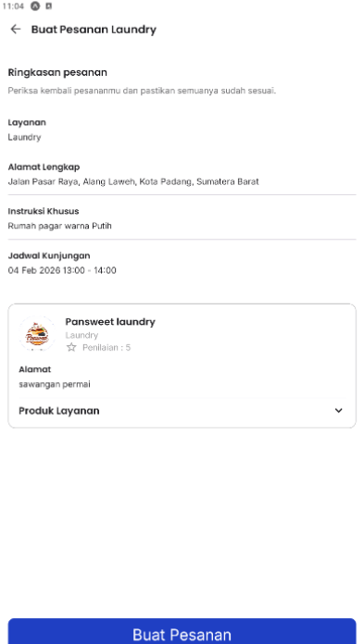364x644 pixels.
Task: Tap the Pansweet laundry name
Action: tap(110, 322)
